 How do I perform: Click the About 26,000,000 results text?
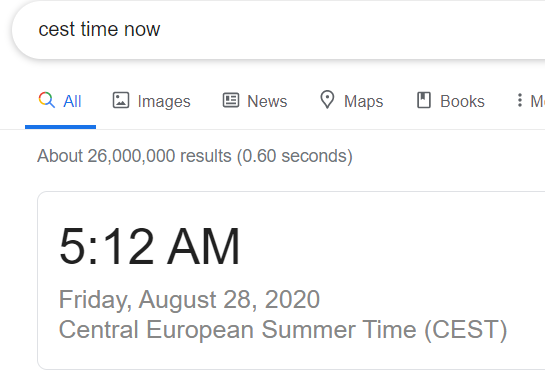pos(195,156)
